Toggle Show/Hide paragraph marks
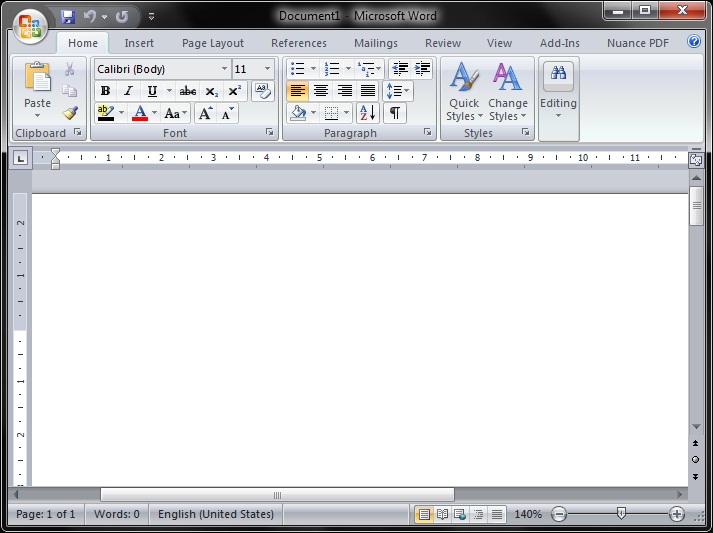 click(395, 113)
